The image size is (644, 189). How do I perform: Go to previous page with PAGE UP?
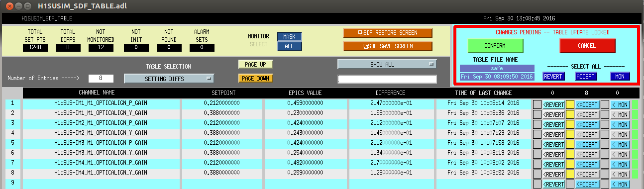256,64
